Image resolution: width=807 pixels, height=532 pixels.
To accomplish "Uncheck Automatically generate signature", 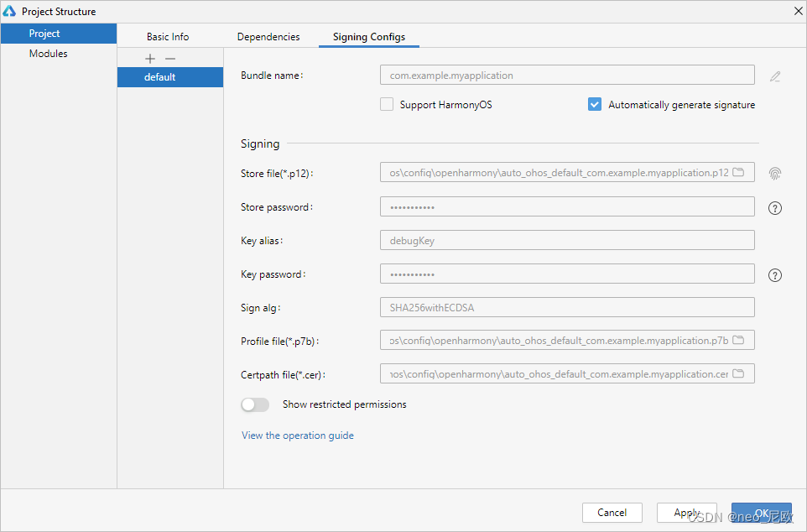I will pos(595,105).
